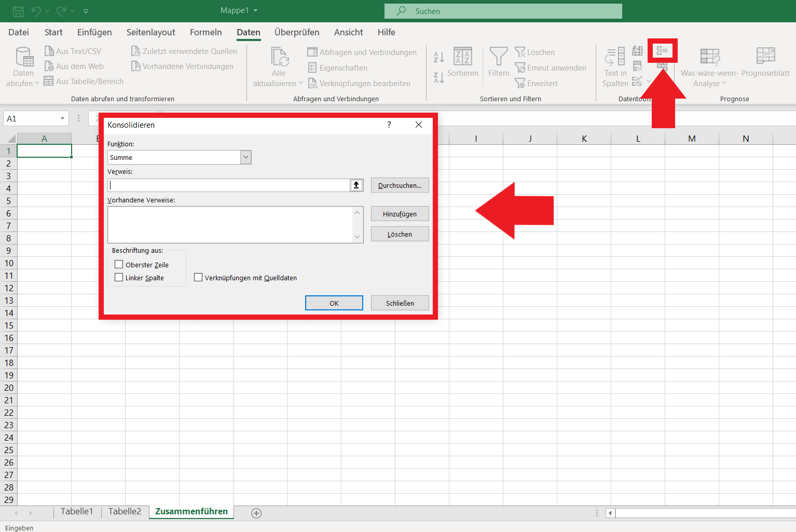Click the Schließen button
This screenshot has height=532, width=796.
400,303
